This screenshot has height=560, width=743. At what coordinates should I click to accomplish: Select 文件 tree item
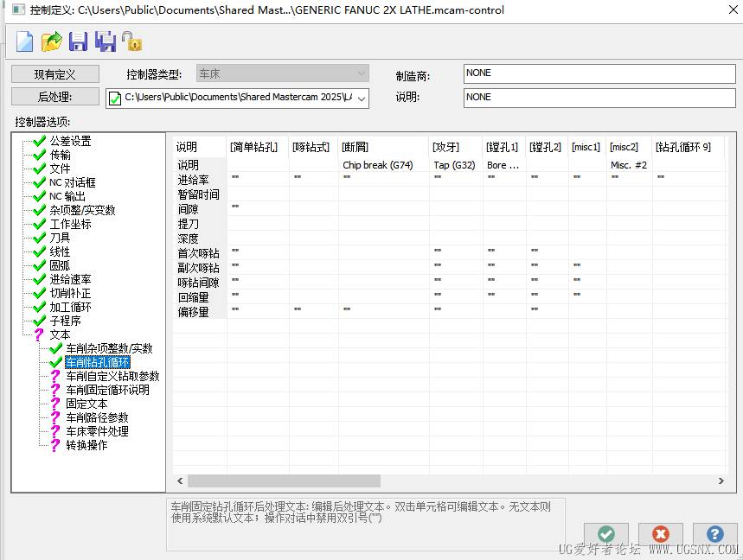coord(61,169)
